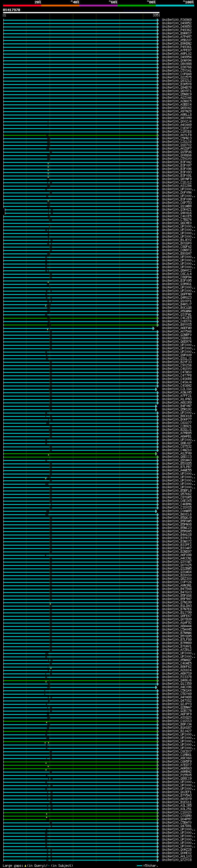Viewport: 197px width, 868px height.
Task: Click the green alignment bar for UniRef100_Q486J6
Action: tap(81, 681)
